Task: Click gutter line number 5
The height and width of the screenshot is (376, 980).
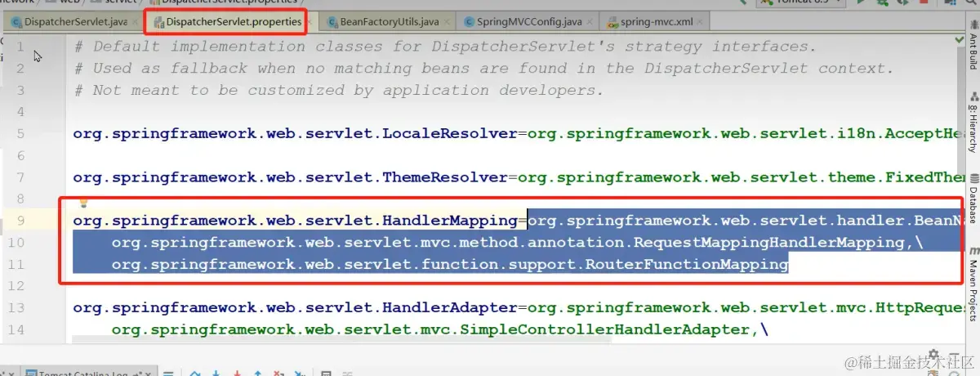Action: point(20,133)
